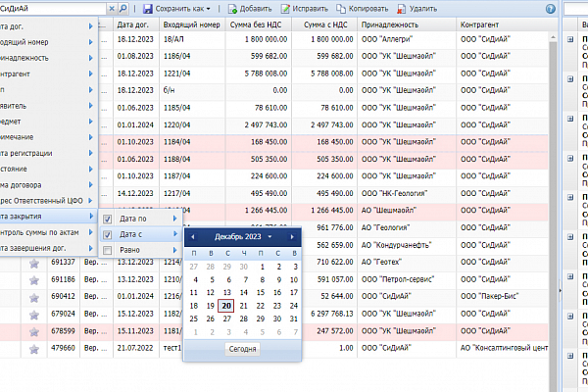Go to previous month in calendar
Viewport: 588px width, 392px height.
click(193, 237)
